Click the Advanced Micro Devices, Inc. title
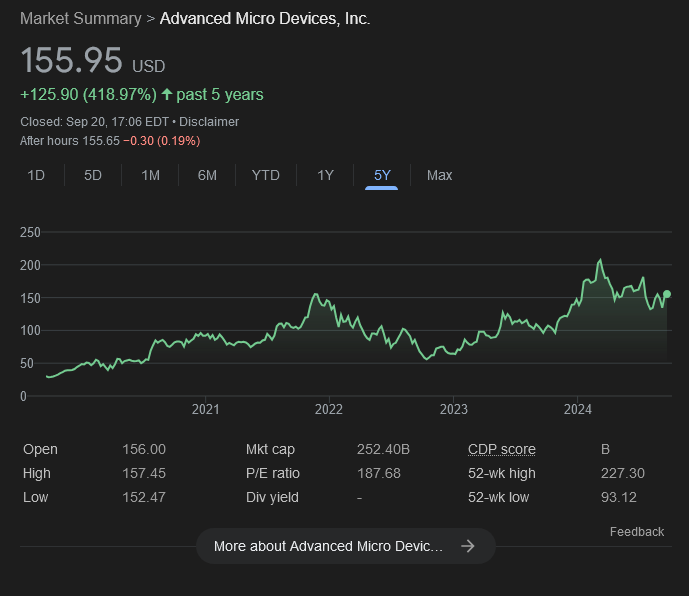Viewport: 689px width, 596px height. (x=265, y=18)
